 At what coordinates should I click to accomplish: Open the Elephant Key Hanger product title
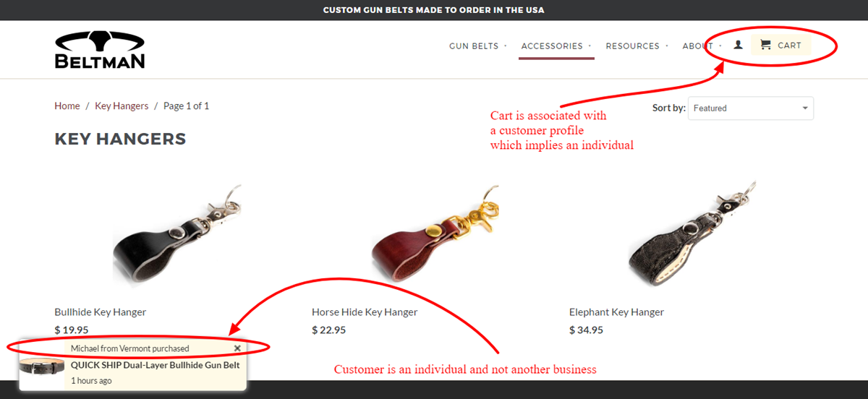point(616,312)
